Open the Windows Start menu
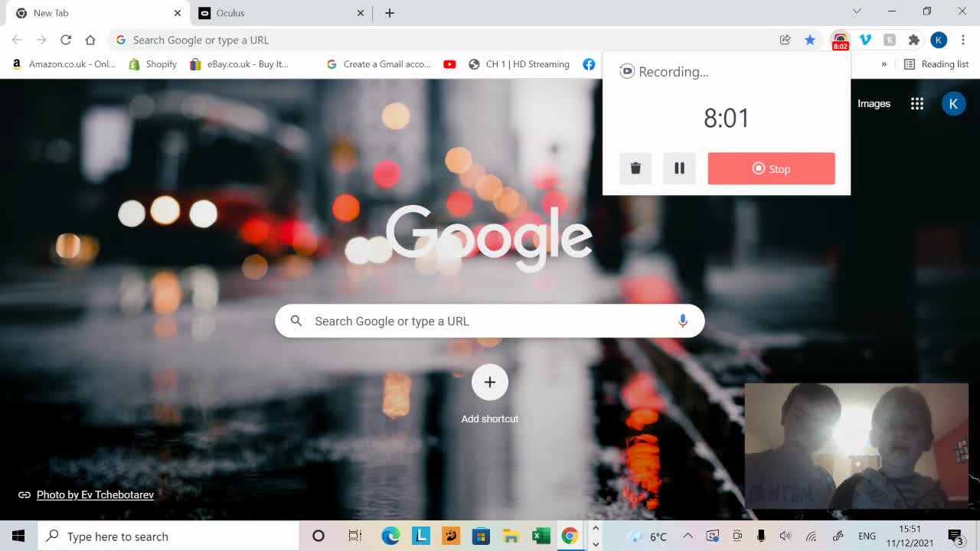980x551 pixels. (x=18, y=536)
